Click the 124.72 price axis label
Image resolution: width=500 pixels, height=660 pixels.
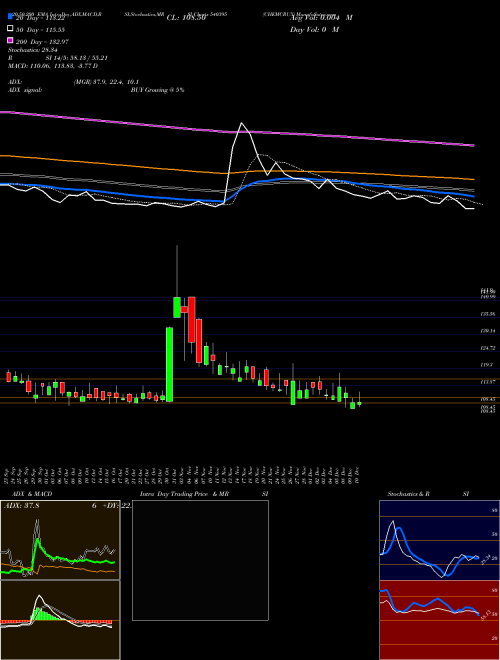[x=487, y=348]
